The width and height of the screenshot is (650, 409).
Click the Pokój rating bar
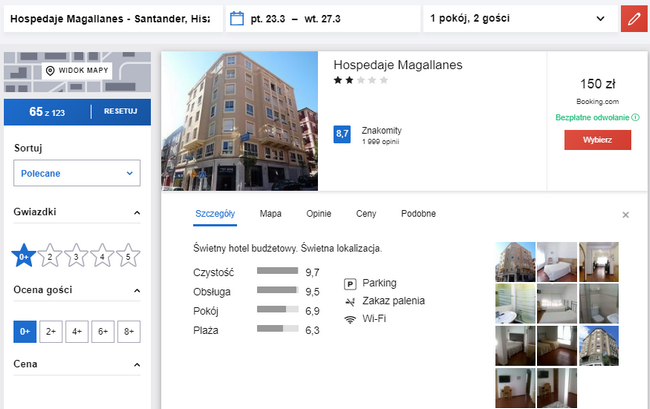point(277,309)
